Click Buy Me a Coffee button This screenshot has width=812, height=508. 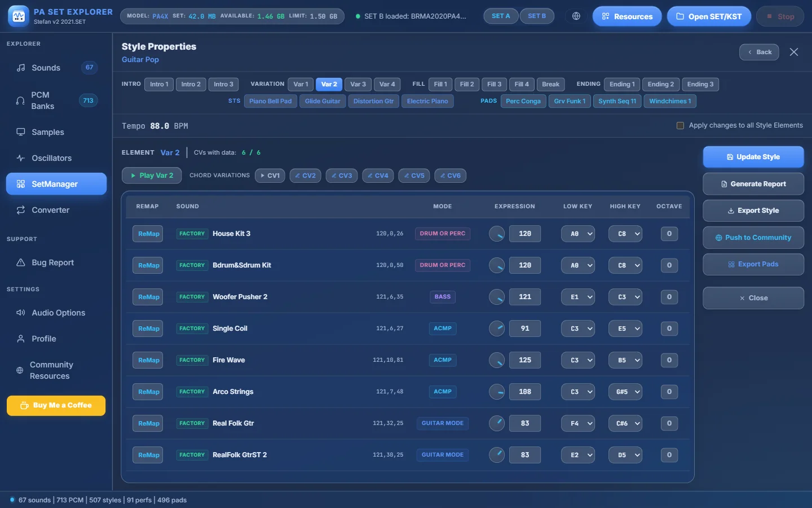pyautogui.click(x=56, y=405)
